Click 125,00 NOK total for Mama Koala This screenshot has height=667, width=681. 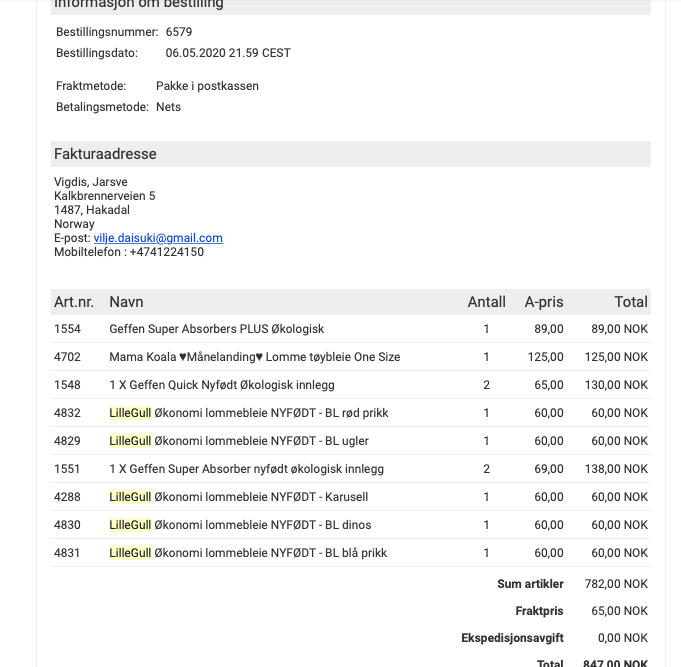616,357
